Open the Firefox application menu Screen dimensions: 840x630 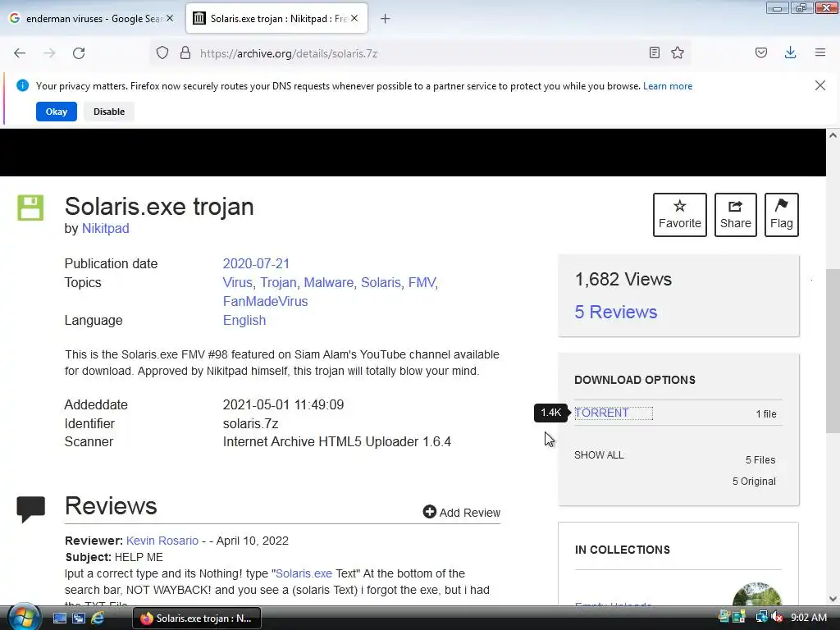(x=820, y=52)
